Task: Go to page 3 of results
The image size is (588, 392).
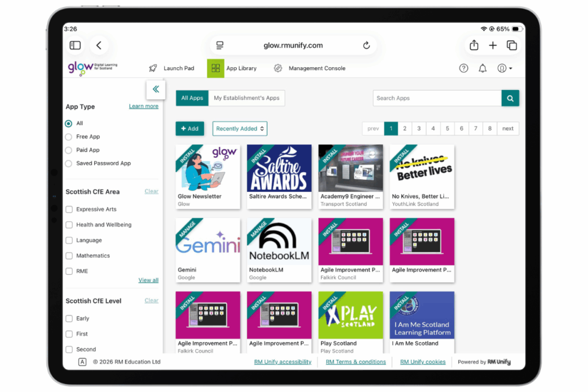Action: pos(419,129)
